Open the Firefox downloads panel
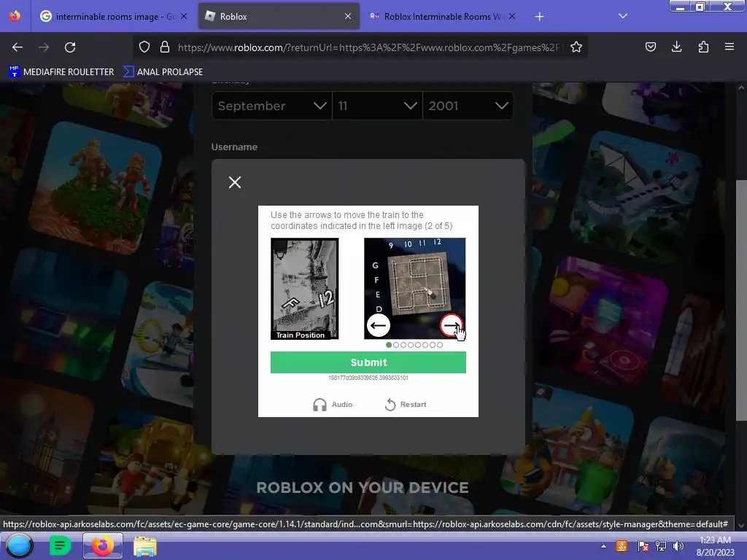 pyautogui.click(x=676, y=47)
